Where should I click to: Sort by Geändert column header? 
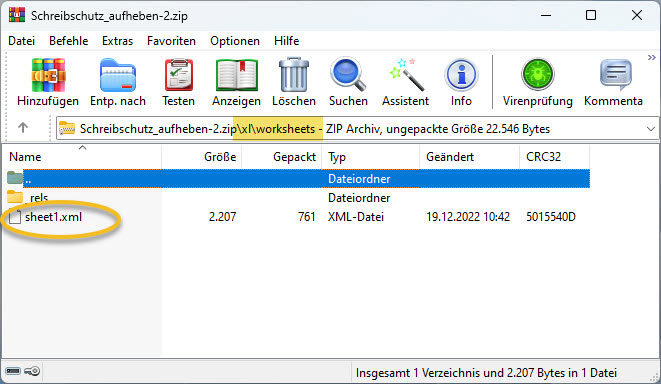click(470, 157)
